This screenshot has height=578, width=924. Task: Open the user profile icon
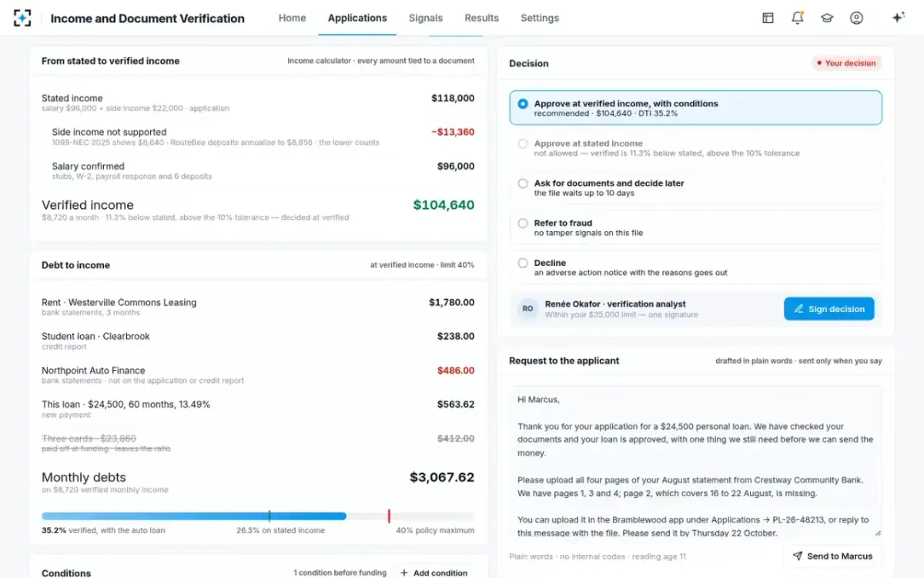coord(856,18)
